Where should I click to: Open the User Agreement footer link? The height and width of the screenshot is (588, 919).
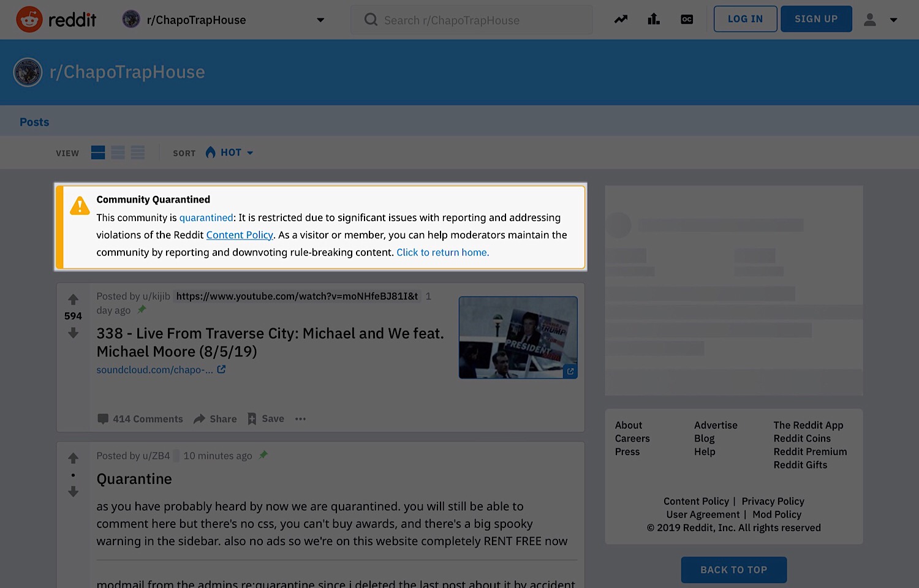(703, 515)
